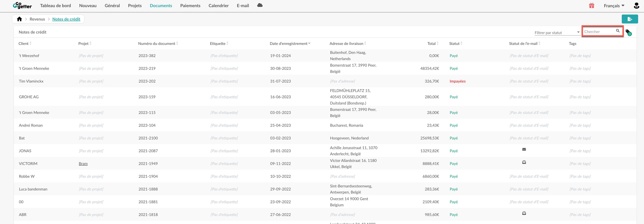Open the tags filter icon
The image size is (644, 224).
[x=628, y=32]
